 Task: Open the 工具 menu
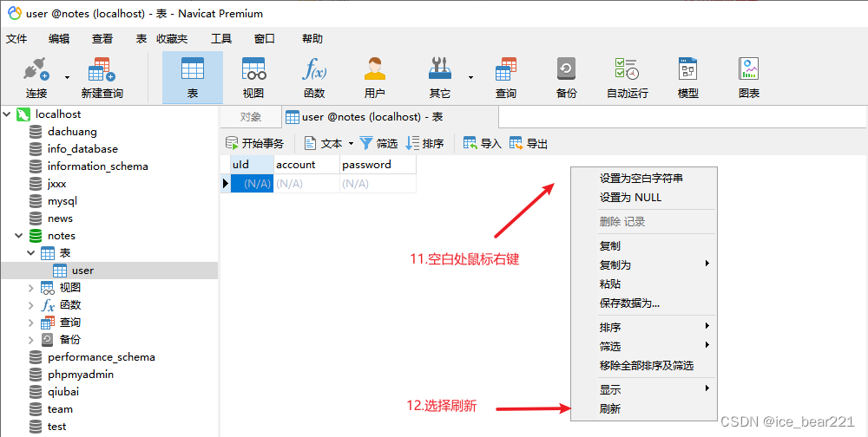coord(221,39)
